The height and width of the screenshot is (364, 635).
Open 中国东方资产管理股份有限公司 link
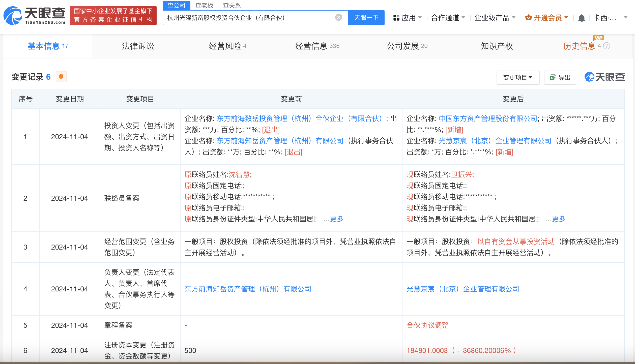tap(488, 118)
